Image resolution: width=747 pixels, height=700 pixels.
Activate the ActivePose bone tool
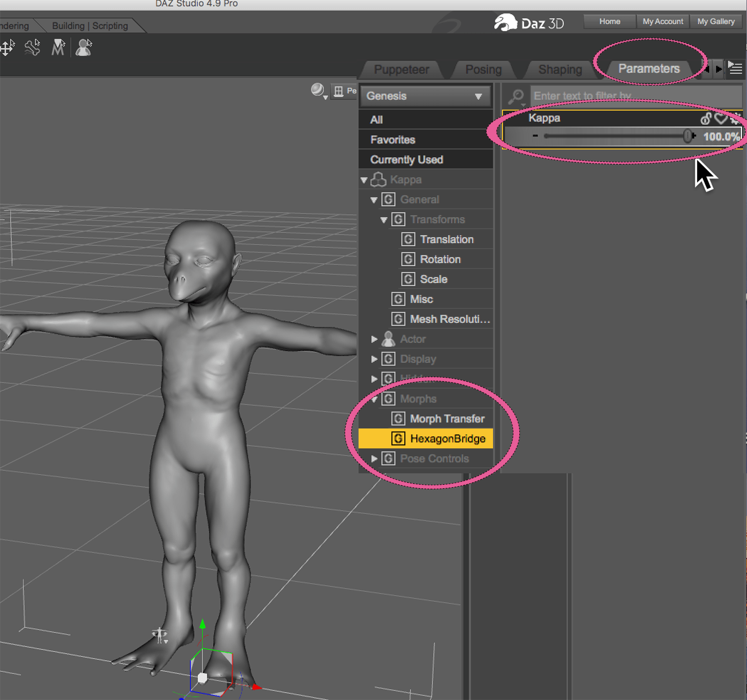32,48
